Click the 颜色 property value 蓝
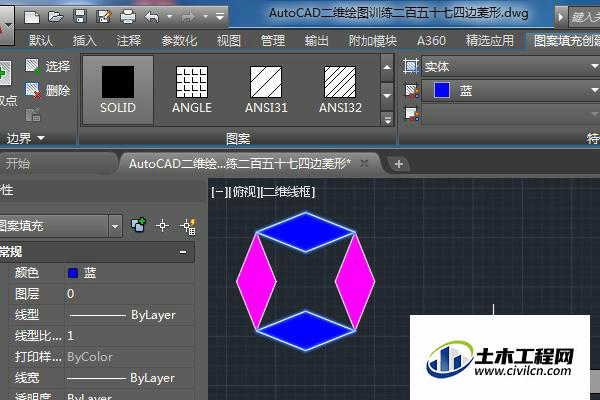This screenshot has height=400, width=600. pyautogui.click(x=129, y=273)
